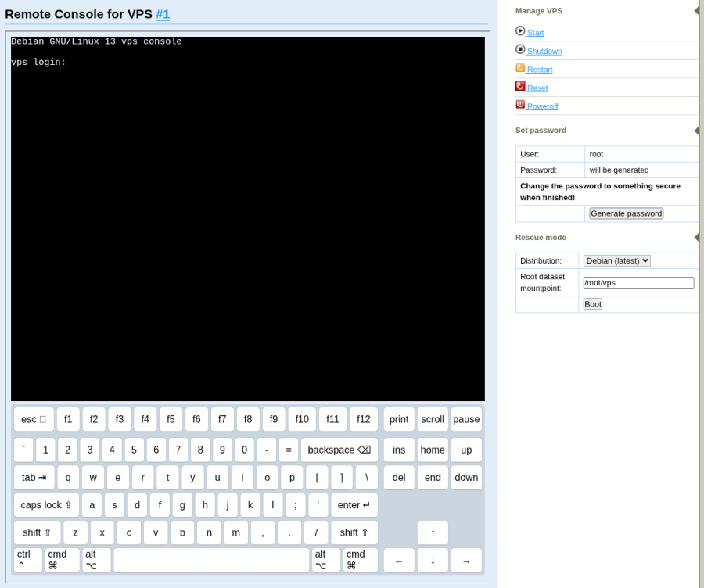The width and height of the screenshot is (704, 588).
Task: Tap the apostrophe key
Action: point(318,505)
